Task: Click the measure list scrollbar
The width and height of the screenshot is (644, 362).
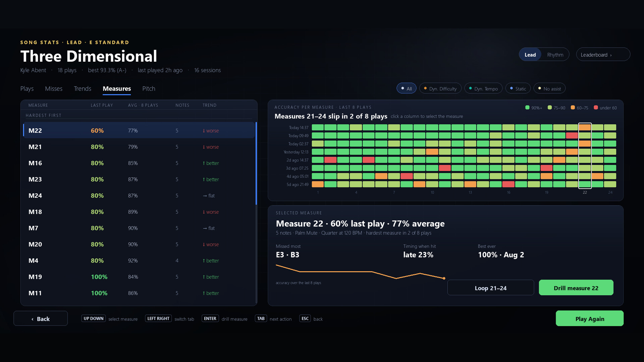Action: pyautogui.click(x=256, y=164)
